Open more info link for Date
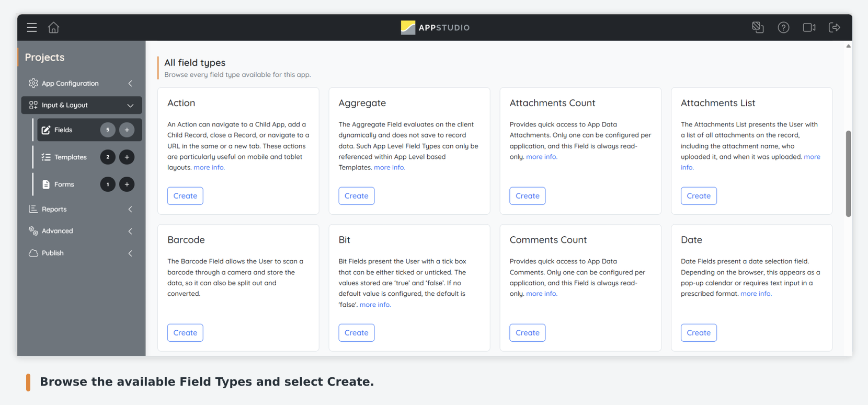This screenshot has height=405, width=868. point(756,294)
